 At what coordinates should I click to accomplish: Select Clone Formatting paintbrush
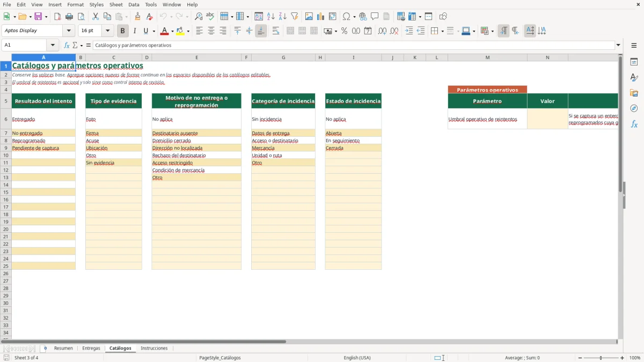[x=138, y=17]
